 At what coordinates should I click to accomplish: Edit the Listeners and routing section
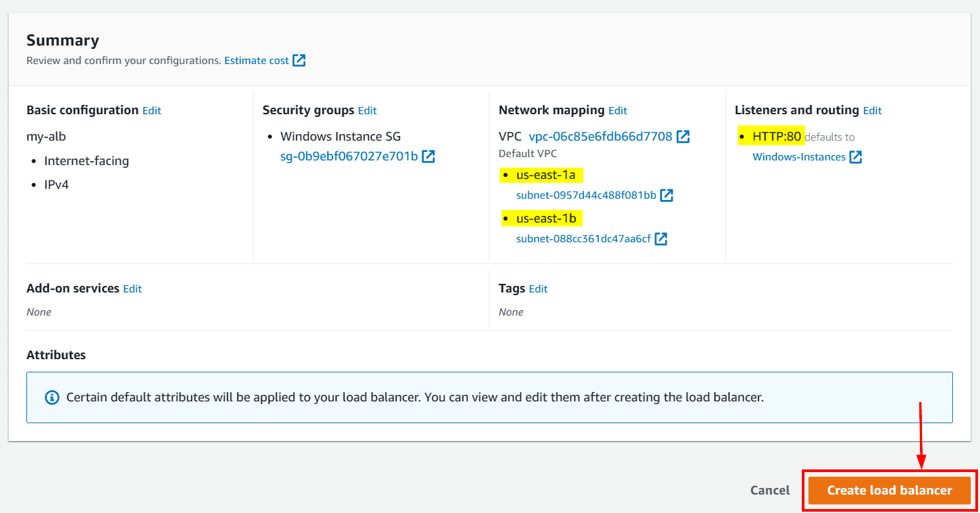point(872,110)
